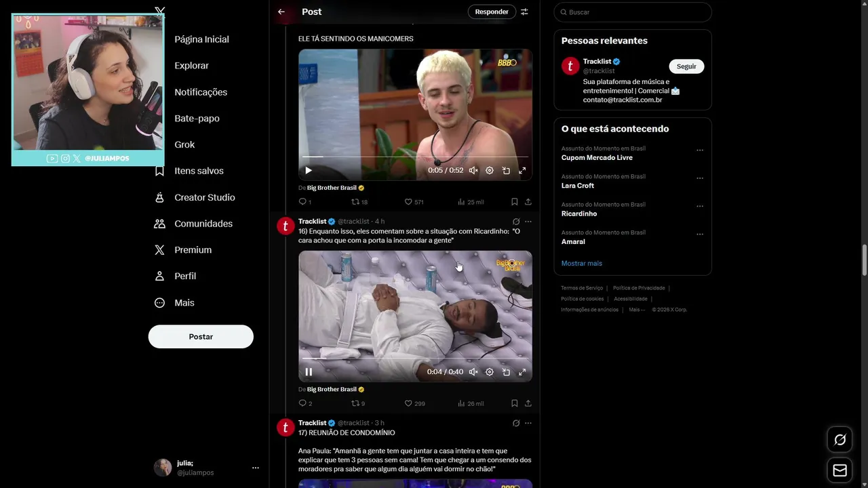The image size is (868, 488).
Task: Open options dots for Cupom Mercado Livre
Action: point(700,150)
